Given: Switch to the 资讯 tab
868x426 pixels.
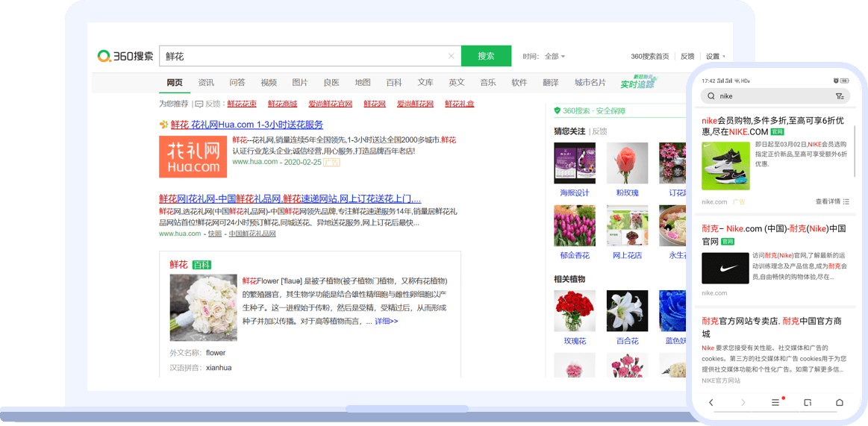Looking at the screenshot, I should coord(206,82).
